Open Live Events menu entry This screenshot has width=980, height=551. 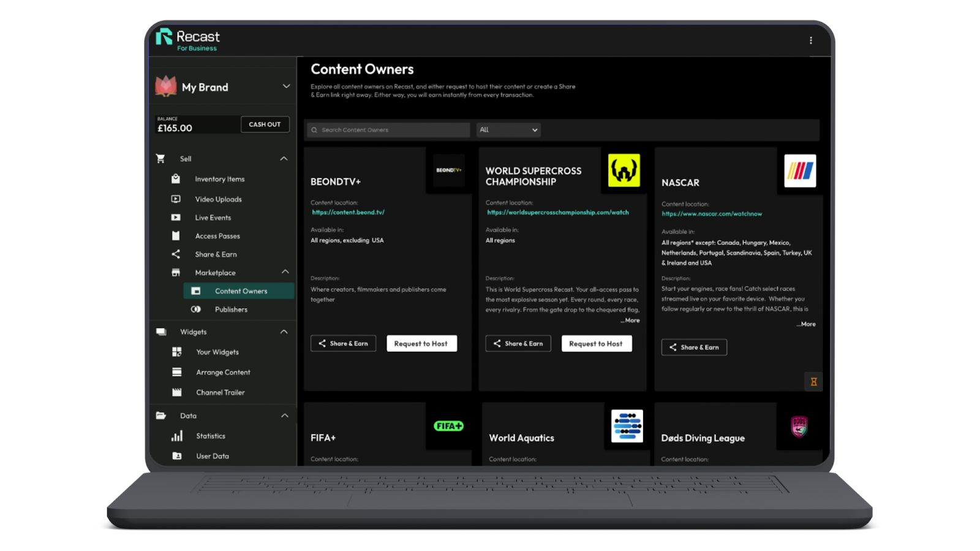pyautogui.click(x=213, y=218)
